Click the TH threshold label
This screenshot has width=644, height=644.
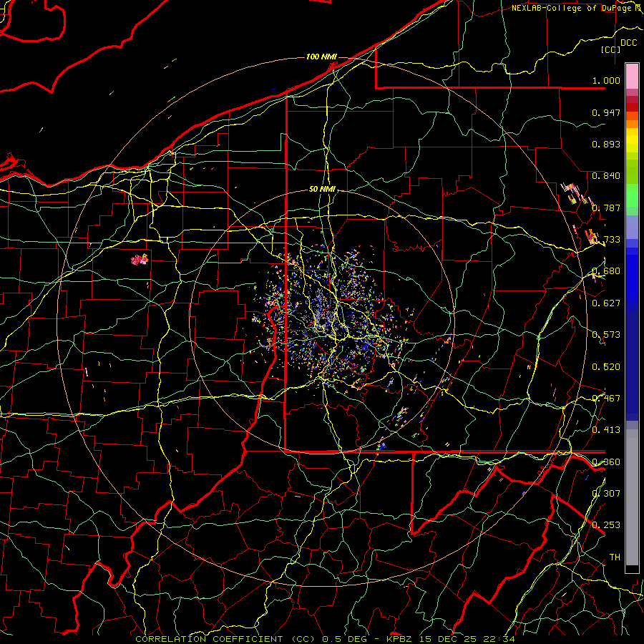coord(615,557)
